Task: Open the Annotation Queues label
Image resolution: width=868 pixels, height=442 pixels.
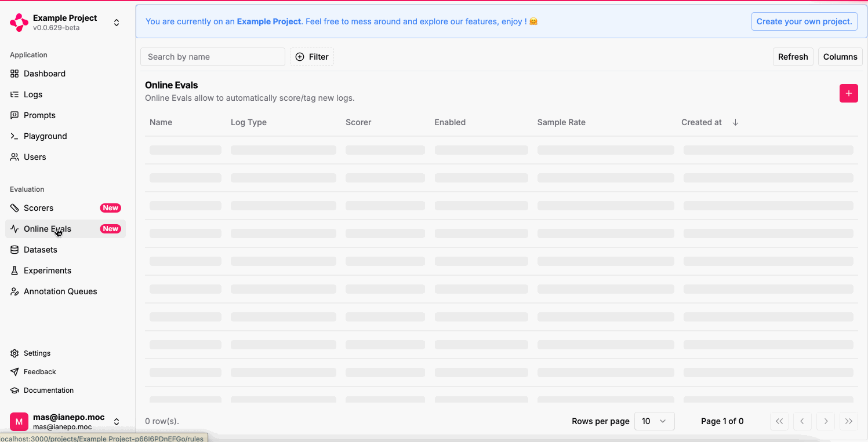Action: pyautogui.click(x=60, y=291)
